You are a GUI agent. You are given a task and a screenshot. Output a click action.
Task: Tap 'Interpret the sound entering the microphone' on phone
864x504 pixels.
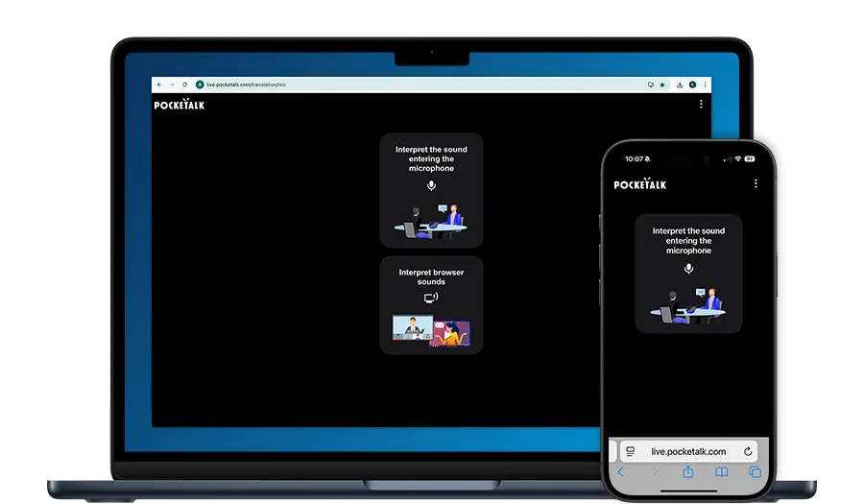[688, 274]
